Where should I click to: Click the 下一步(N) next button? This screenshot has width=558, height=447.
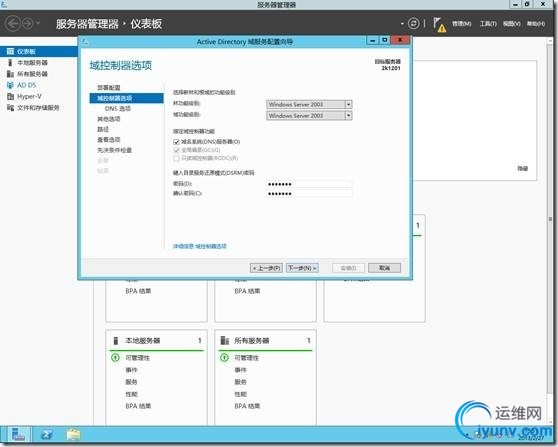pos(302,268)
